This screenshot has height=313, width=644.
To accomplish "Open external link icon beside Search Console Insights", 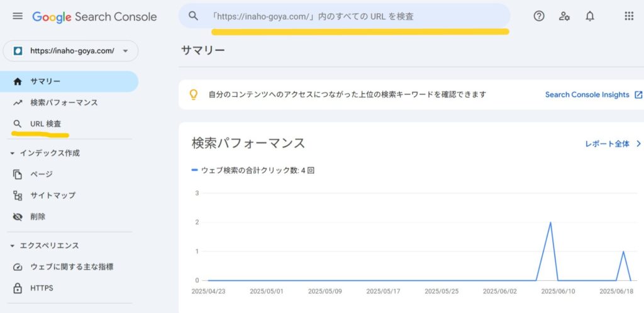I will [x=638, y=95].
